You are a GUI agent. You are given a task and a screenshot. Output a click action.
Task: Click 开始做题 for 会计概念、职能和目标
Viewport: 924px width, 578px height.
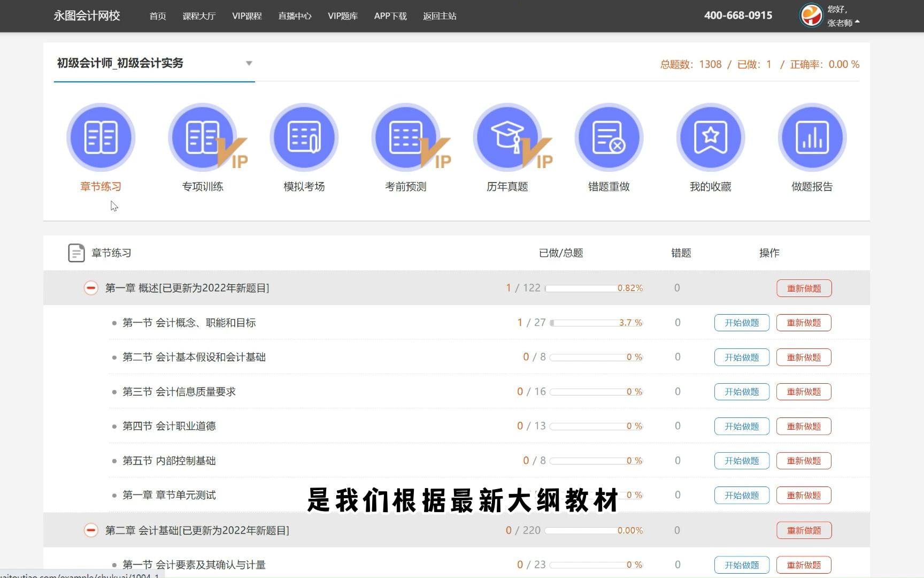[x=742, y=323]
